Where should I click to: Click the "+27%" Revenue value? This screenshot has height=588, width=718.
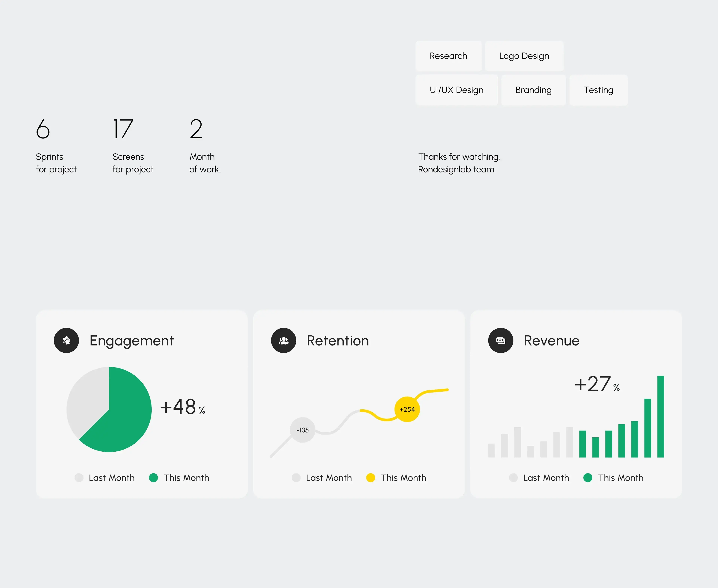click(x=597, y=384)
